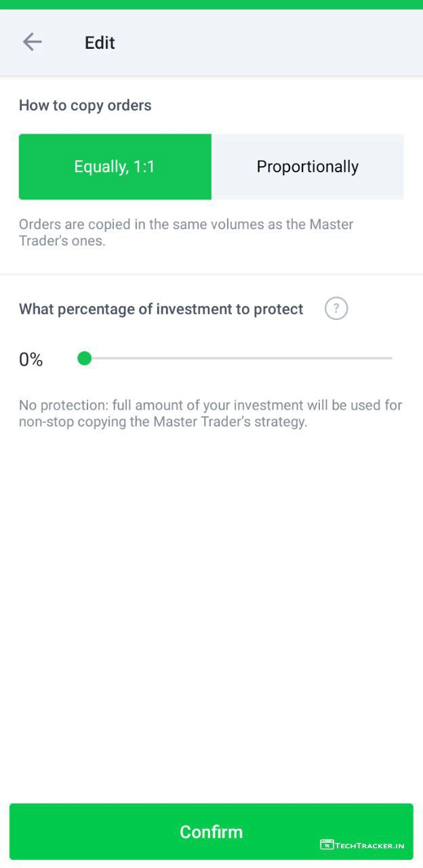
Task: Click the green protection slider handle
Action: tap(84, 358)
